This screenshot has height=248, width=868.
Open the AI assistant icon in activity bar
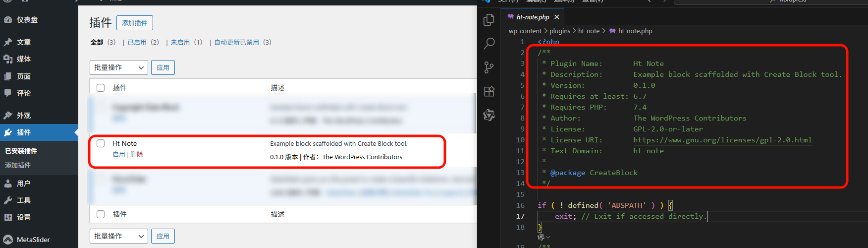click(x=489, y=115)
